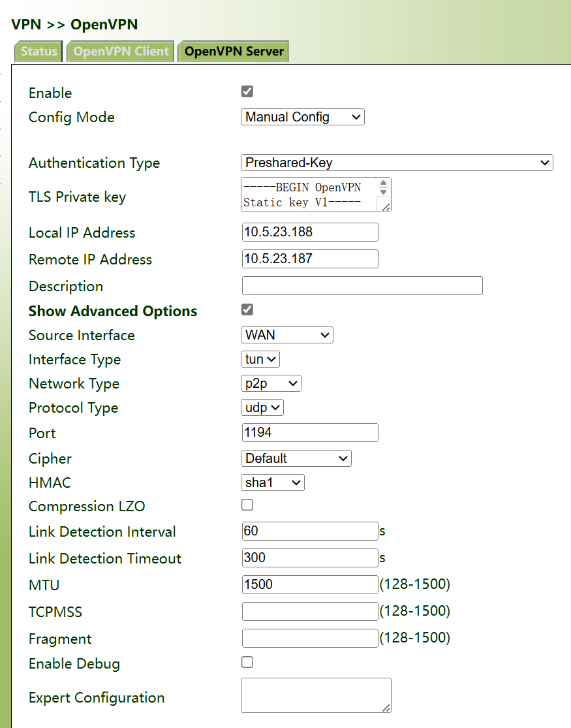The image size is (571, 728).
Task: Open the Config Mode dropdown
Action: (303, 118)
